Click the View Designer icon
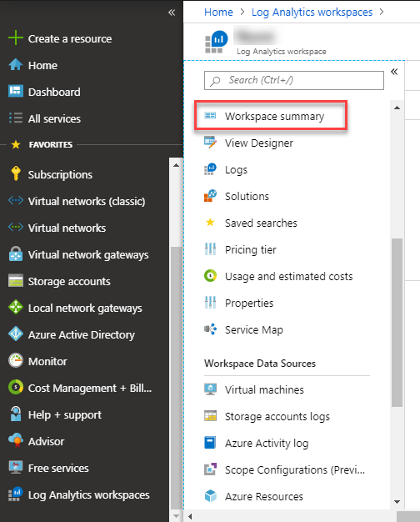Screen dimensions: 420x522 point(210,143)
